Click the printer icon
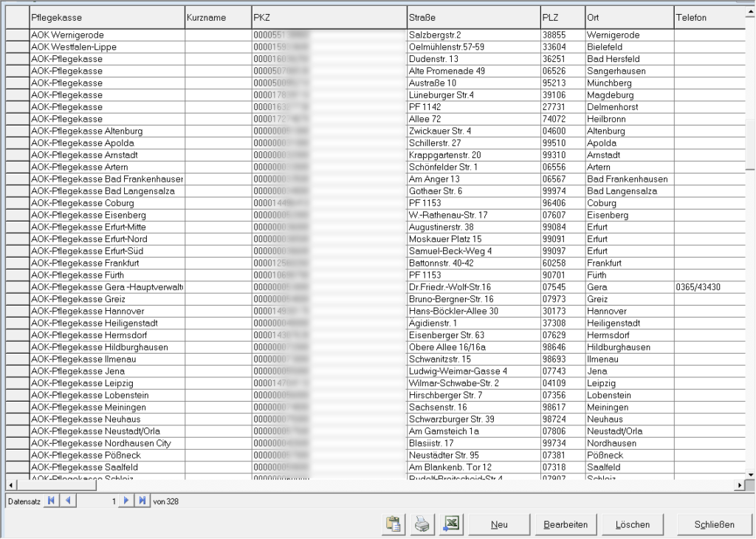 click(x=421, y=524)
